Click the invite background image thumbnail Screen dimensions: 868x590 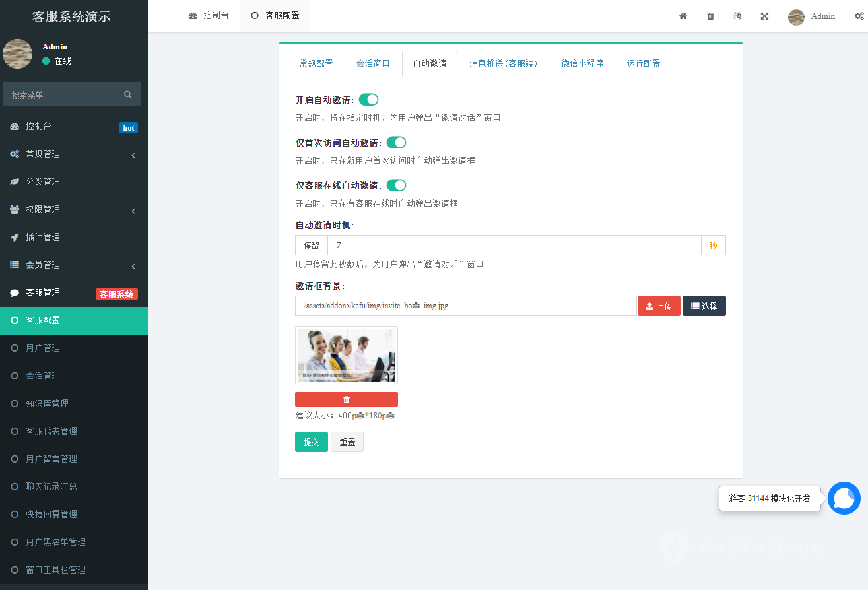click(x=346, y=355)
